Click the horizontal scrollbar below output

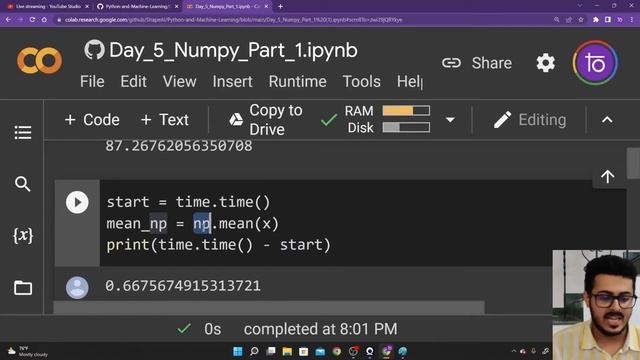269,307
